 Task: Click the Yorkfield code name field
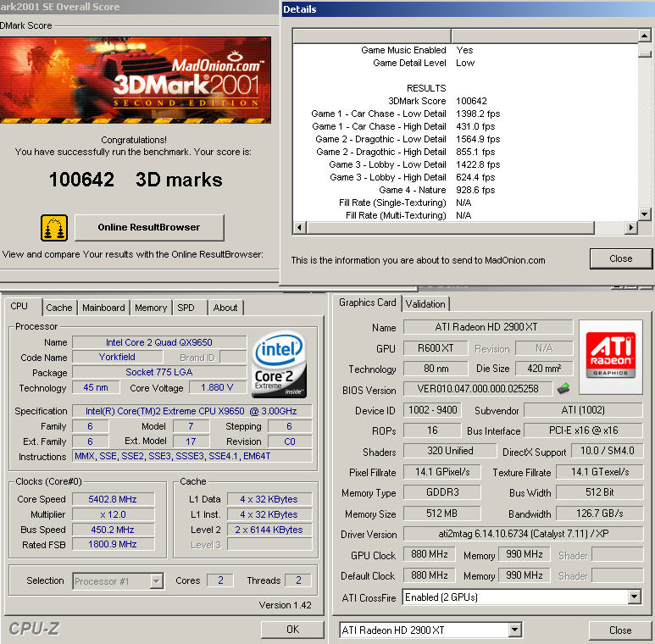pos(117,357)
